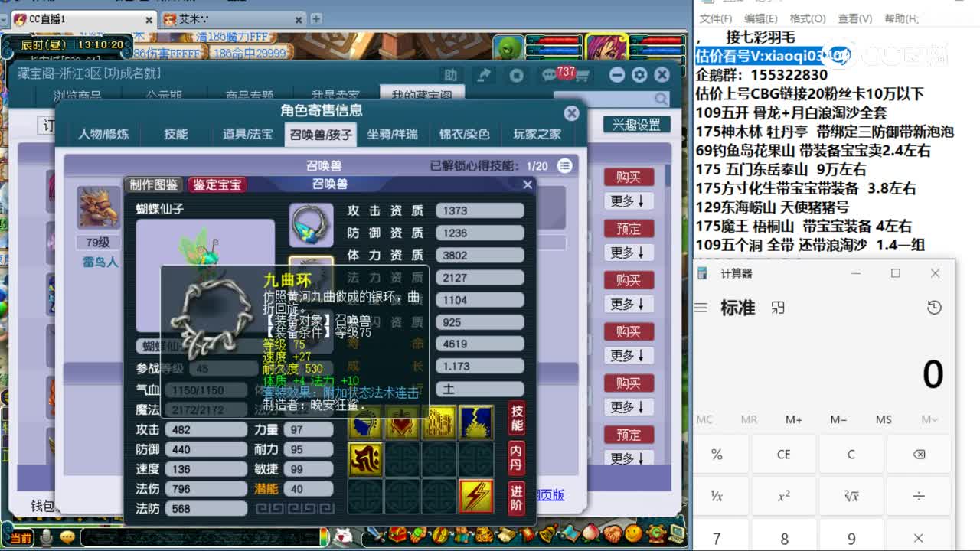Image resolution: width=980 pixels, height=551 pixels.
Task: Click the red heart-shield pet skill icon
Action: point(400,424)
